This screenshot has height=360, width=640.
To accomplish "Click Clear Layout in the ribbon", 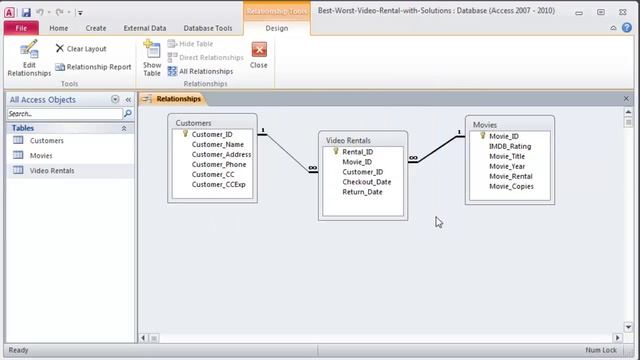I will (81, 49).
